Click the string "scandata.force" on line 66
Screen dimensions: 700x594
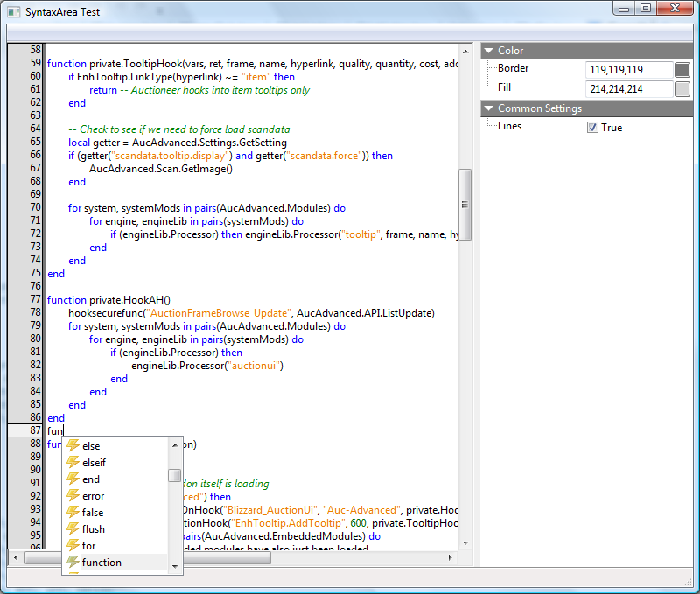pyautogui.click(x=325, y=156)
